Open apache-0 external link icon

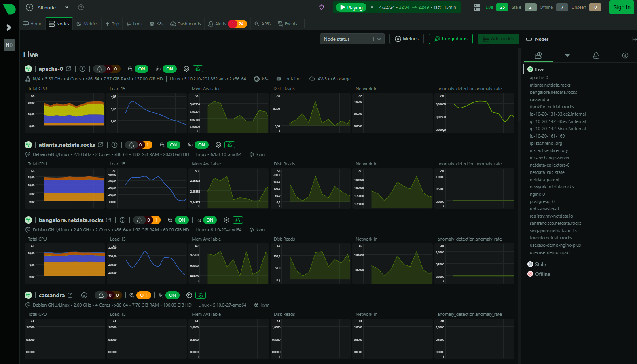(x=69, y=69)
